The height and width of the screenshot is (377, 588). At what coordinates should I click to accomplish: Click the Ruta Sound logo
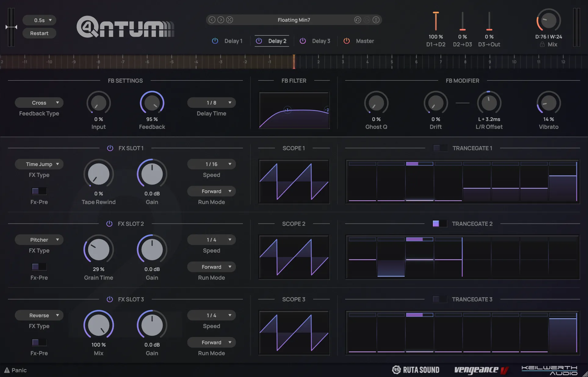[x=416, y=370]
